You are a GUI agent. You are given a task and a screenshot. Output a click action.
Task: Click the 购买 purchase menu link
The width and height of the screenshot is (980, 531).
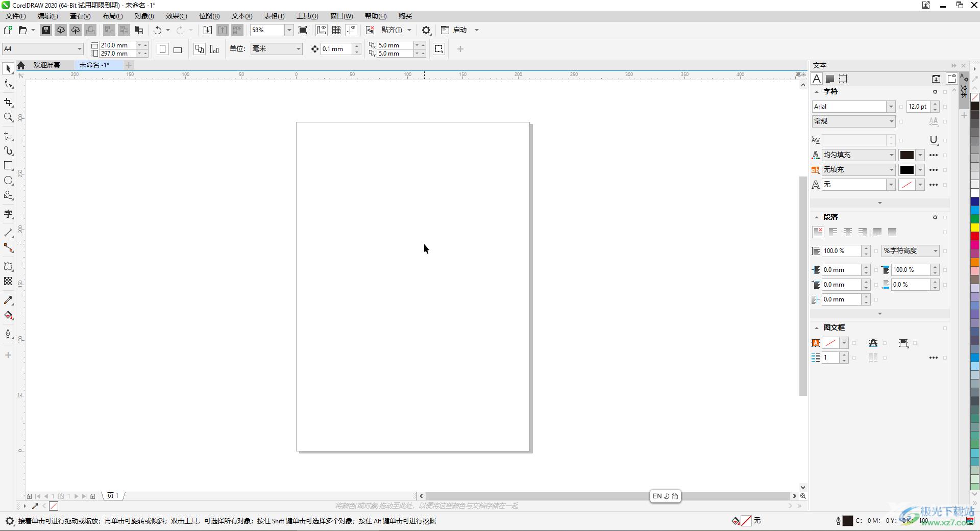click(405, 16)
